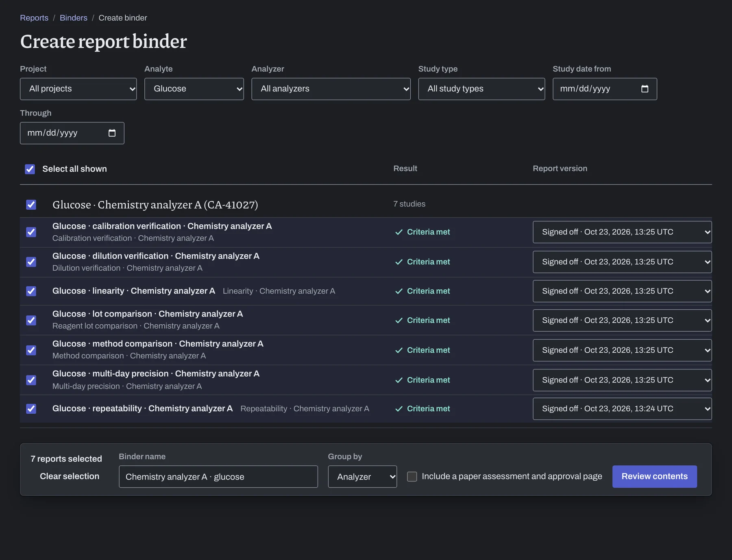Open report version for linearity study
The image size is (732, 560).
[x=622, y=291]
